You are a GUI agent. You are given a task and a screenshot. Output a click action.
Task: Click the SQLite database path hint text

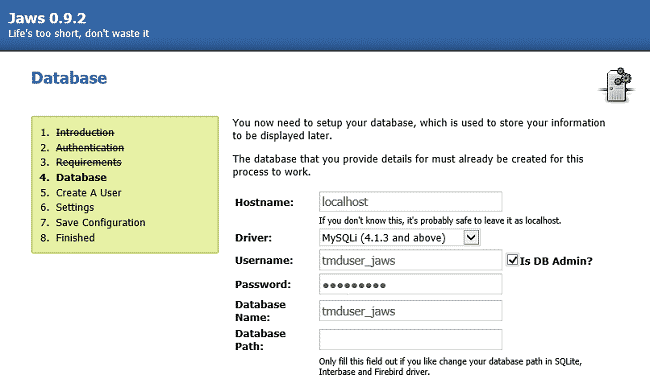(x=450, y=367)
